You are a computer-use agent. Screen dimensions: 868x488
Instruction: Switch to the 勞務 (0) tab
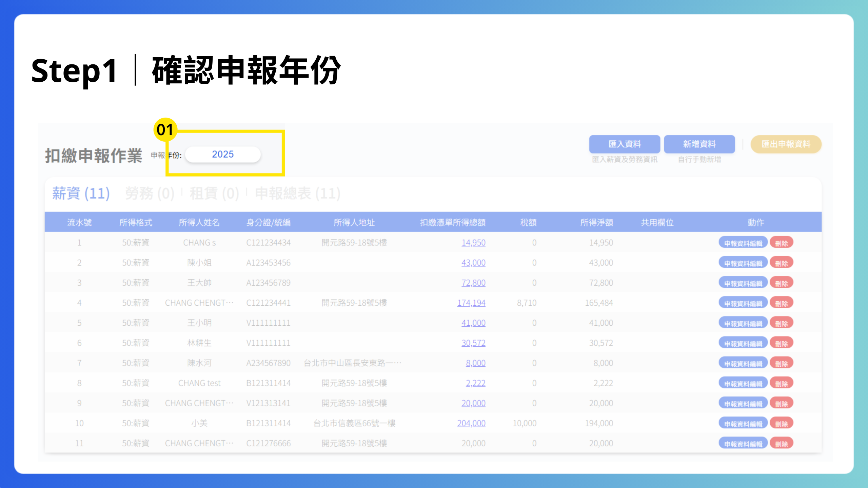[150, 194]
